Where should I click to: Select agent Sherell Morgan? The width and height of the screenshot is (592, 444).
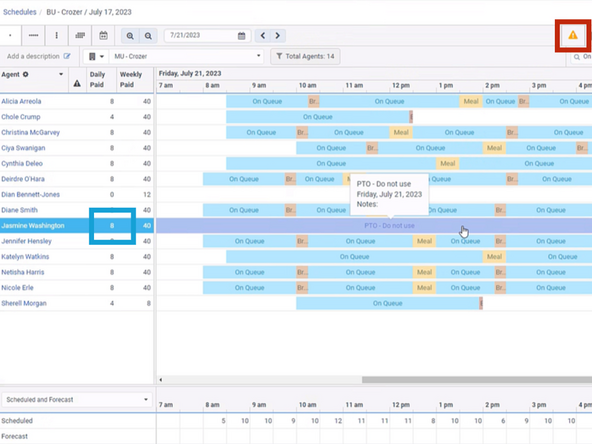point(24,303)
